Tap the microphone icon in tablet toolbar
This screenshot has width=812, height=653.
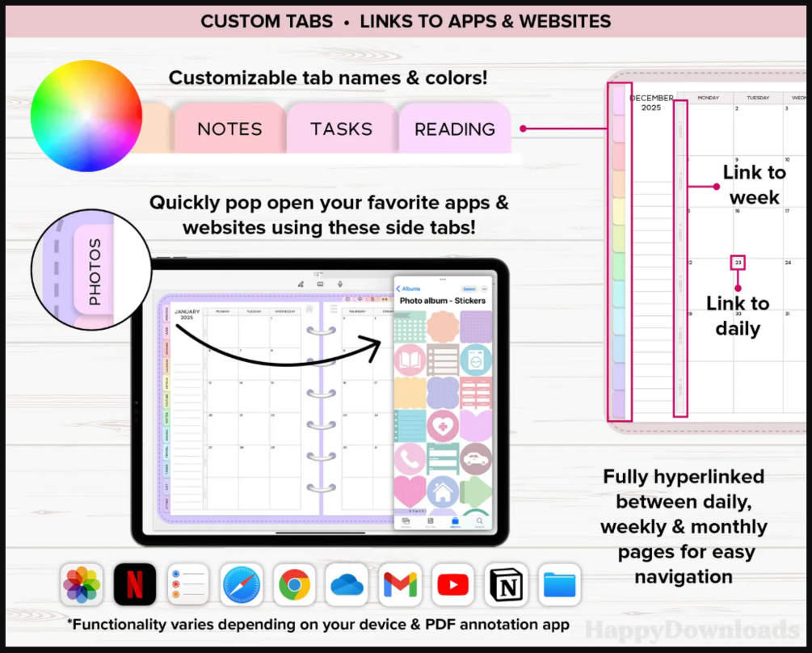(340, 284)
